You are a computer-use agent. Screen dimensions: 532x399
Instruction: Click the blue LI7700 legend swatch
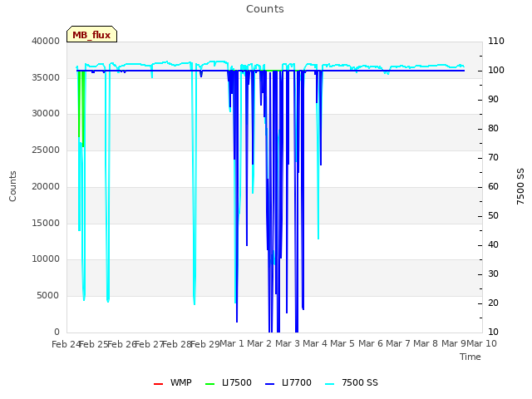pos(269,384)
